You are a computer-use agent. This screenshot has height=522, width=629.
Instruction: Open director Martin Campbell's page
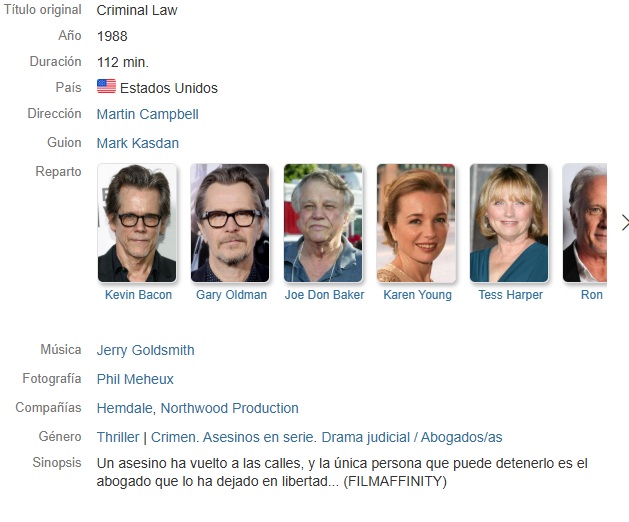148,114
